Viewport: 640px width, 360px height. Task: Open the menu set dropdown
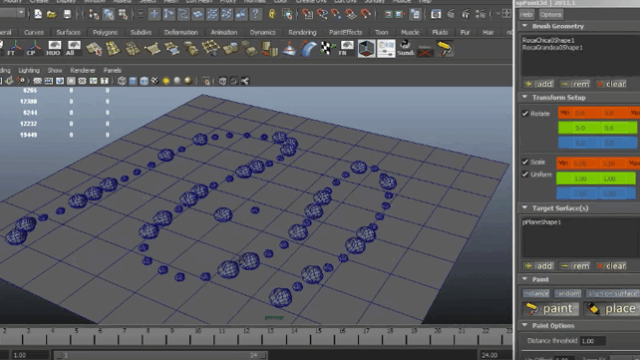point(20,13)
